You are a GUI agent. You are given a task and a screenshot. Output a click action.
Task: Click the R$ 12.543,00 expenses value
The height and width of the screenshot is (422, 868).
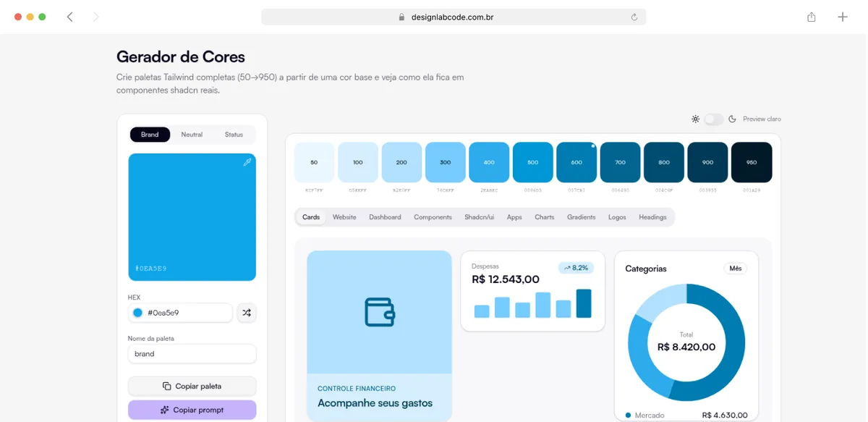pos(506,279)
